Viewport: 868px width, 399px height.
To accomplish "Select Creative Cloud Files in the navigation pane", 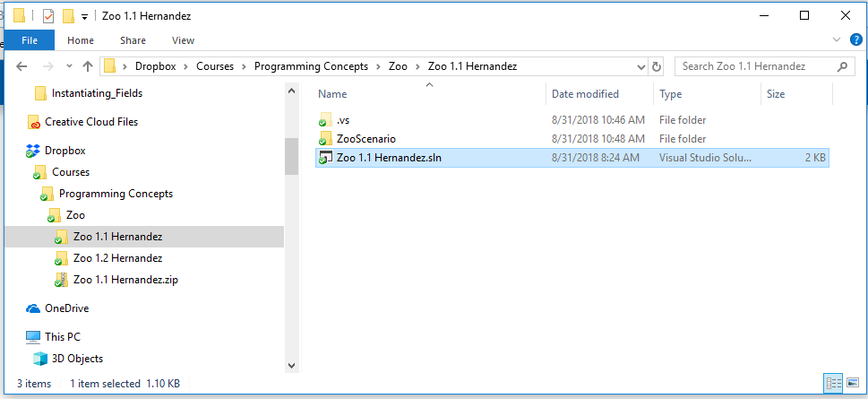I will coord(90,122).
